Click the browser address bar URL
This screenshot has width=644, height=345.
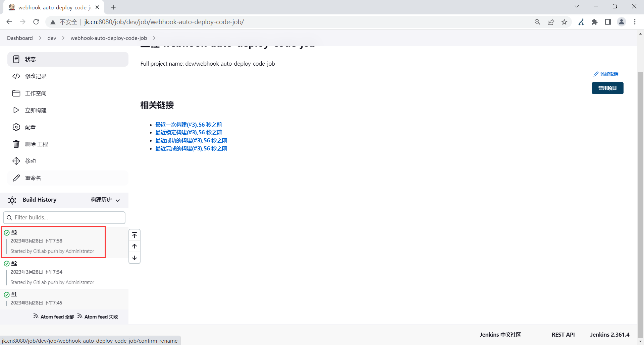[164, 22]
